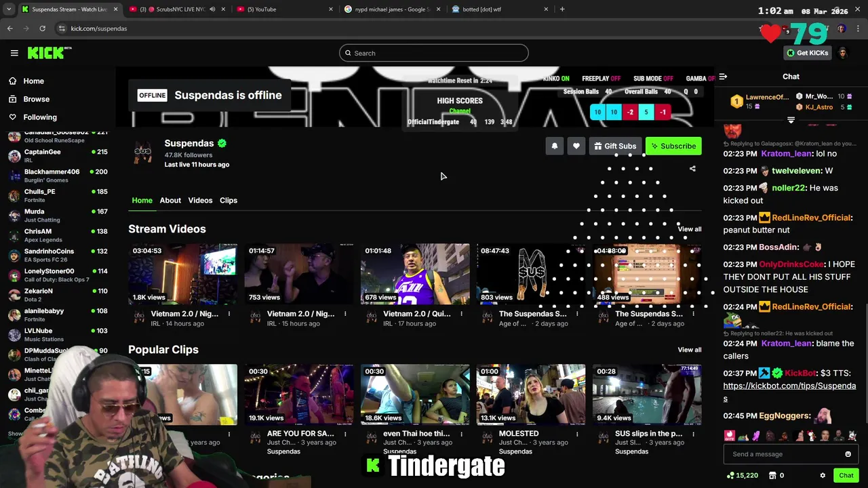Open options for 17 hours ago video
This screenshot has width=868, height=488.
pos(461,314)
